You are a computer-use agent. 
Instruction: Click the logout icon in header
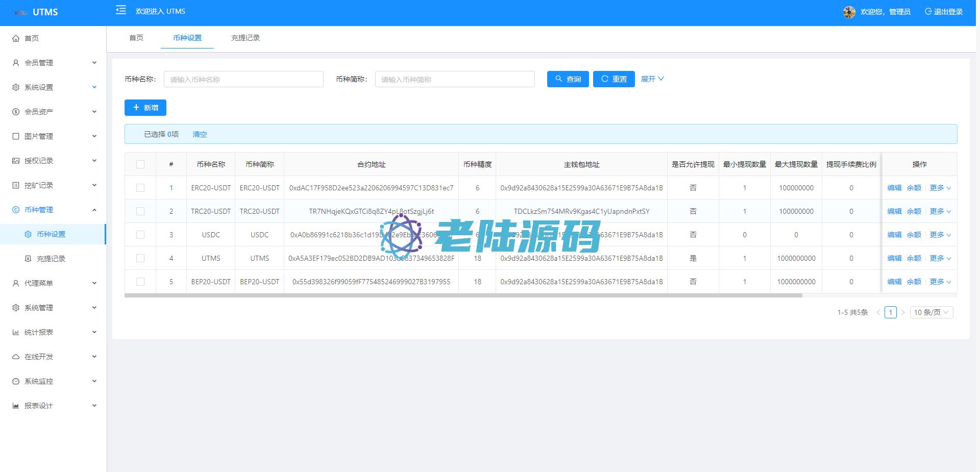(928, 12)
